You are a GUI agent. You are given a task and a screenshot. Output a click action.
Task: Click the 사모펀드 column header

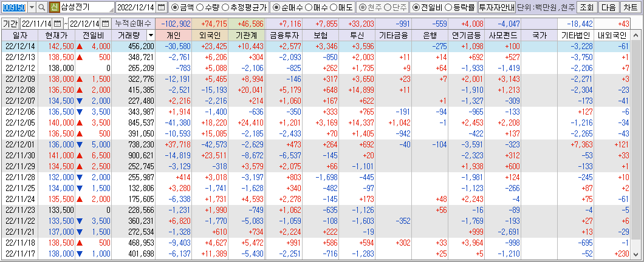pyautogui.click(x=504, y=36)
